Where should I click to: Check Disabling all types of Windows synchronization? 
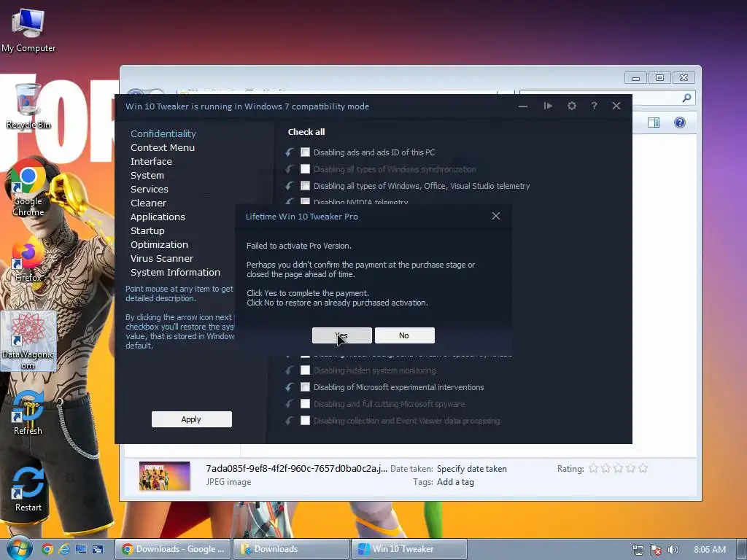[305, 168]
